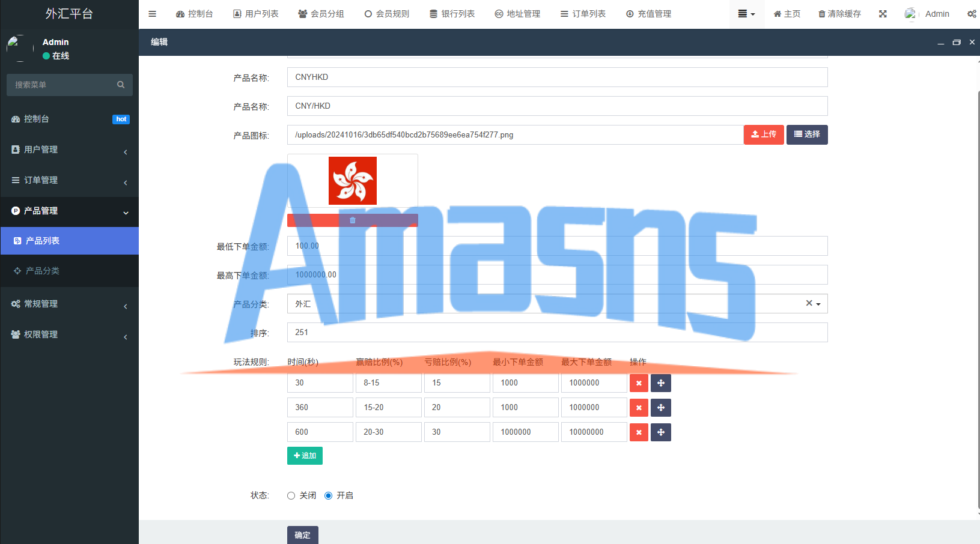Switch to the 充值管理 tab
Image resolution: width=980 pixels, height=544 pixels.
[x=649, y=14]
